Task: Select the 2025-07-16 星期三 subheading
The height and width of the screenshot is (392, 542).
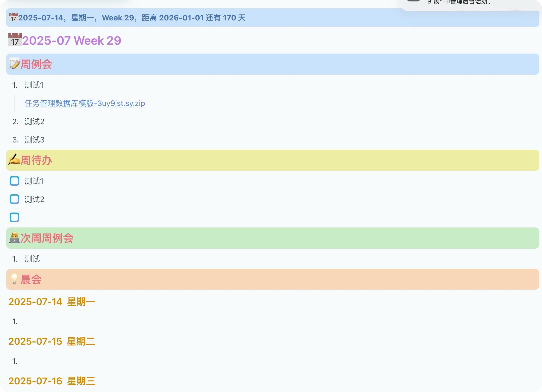Action: (x=52, y=381)
